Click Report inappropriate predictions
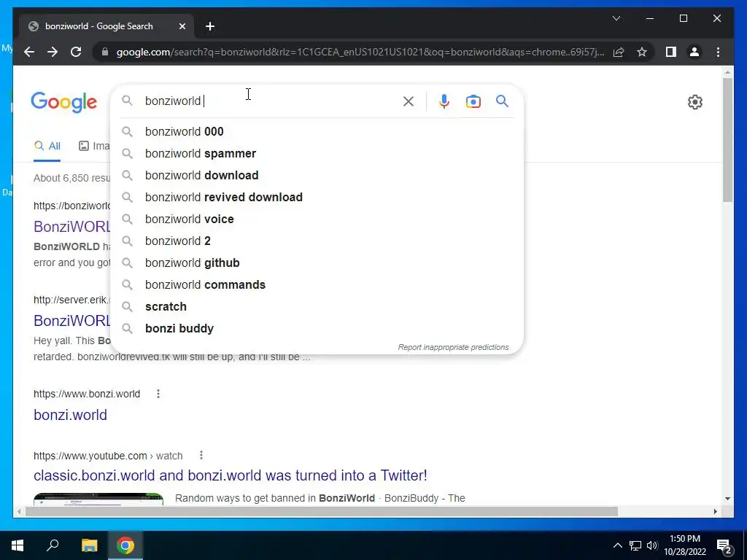This screenshot has height=560, width=747. pos(453,347)
